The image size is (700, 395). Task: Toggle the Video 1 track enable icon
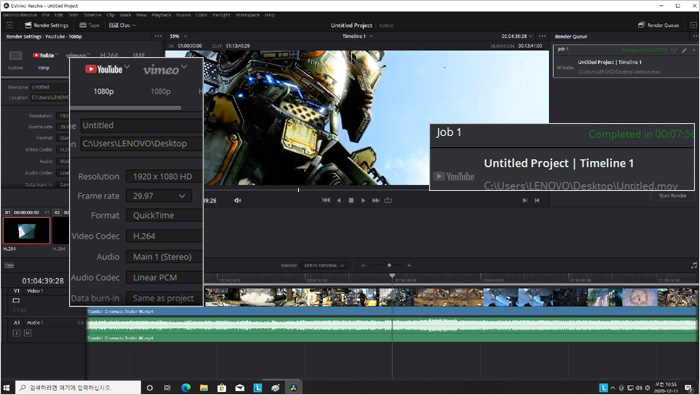coord(16,300)
